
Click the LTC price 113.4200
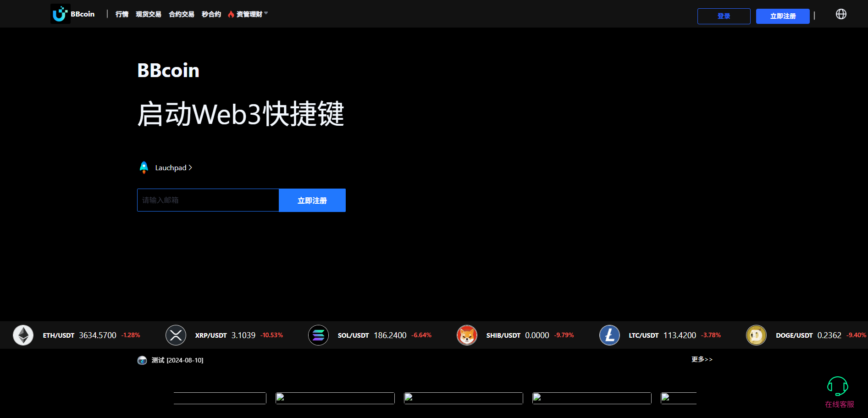tap(680, 335)
